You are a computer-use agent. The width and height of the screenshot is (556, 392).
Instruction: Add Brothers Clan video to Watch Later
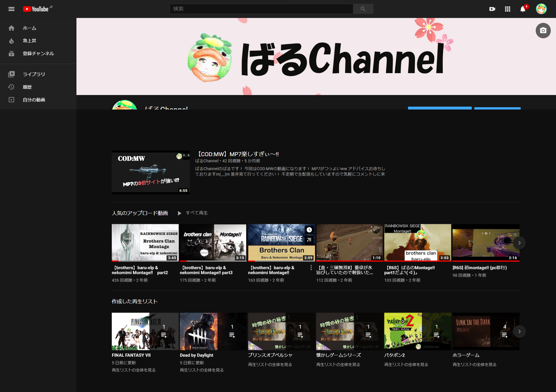309,230
